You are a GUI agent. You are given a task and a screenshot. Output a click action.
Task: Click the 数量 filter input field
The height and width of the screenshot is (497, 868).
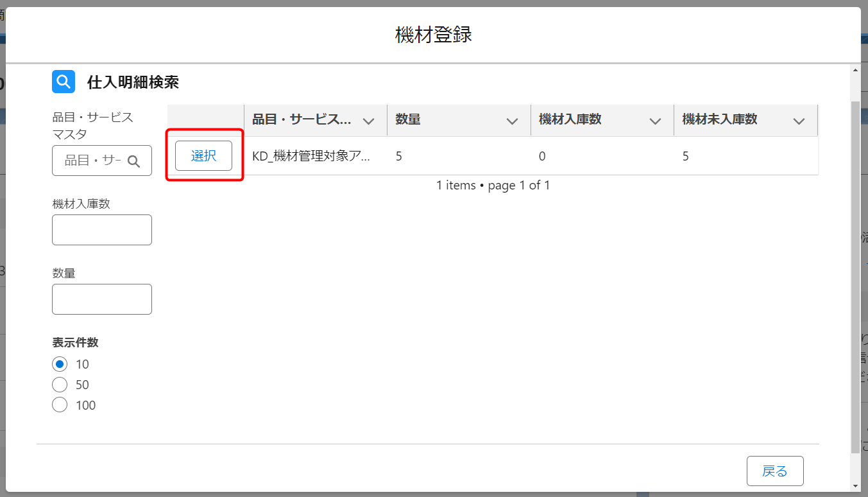pos(101,299)
